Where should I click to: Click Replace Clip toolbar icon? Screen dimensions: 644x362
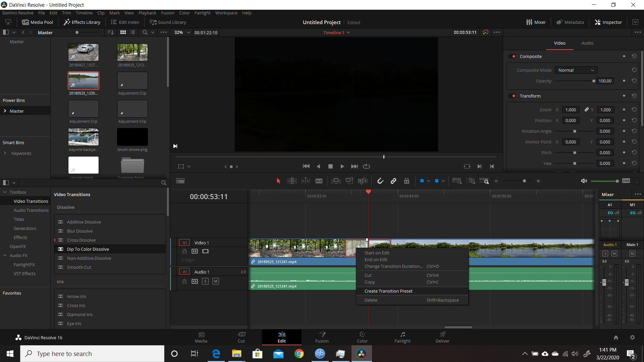pyautogui.click(x=363, y=181)
